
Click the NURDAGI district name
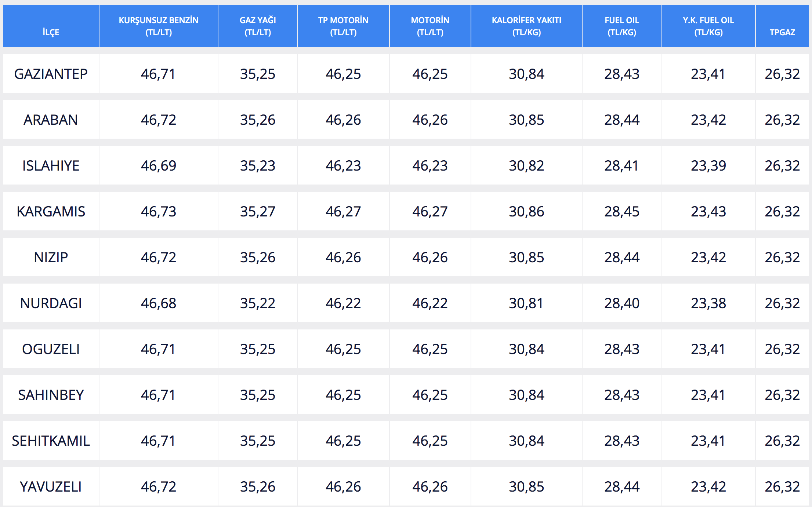51,303
